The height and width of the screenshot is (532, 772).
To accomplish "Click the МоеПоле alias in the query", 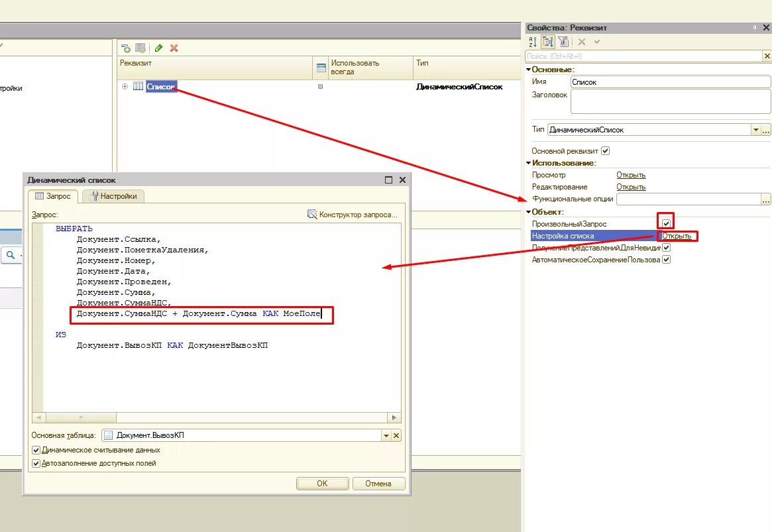I will tap(302, 313).
